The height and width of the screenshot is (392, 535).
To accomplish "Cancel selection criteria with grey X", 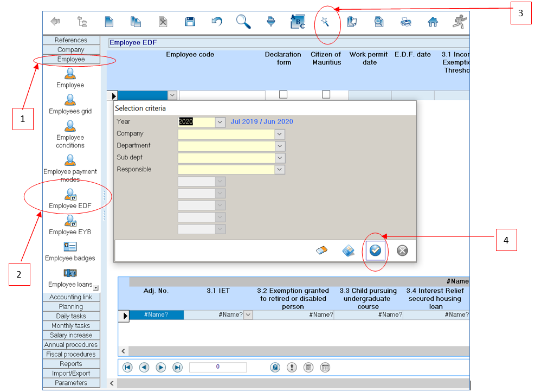I will 402,250.
